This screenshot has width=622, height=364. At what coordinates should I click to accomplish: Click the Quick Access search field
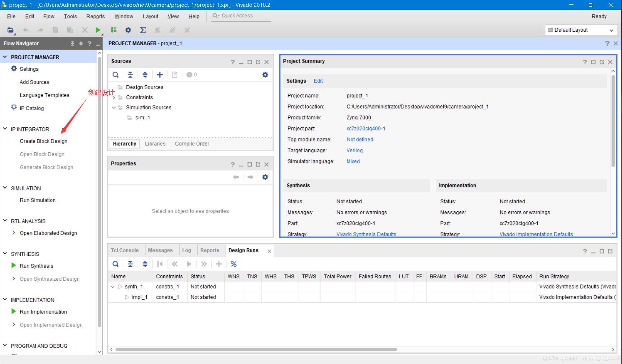(x=241, y=16)
